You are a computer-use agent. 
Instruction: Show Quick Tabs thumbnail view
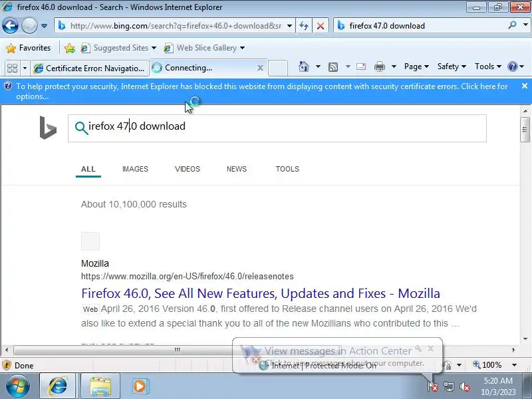click(x=12, y=68)
